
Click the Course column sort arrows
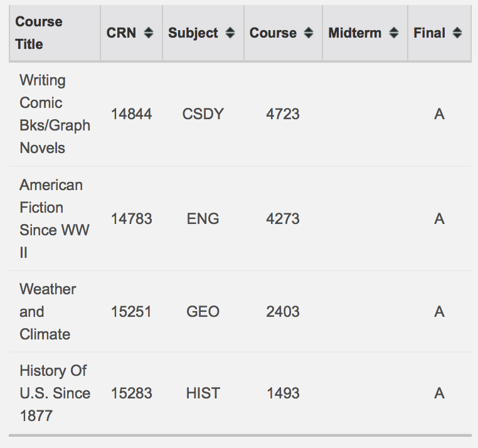click(309, 33)
